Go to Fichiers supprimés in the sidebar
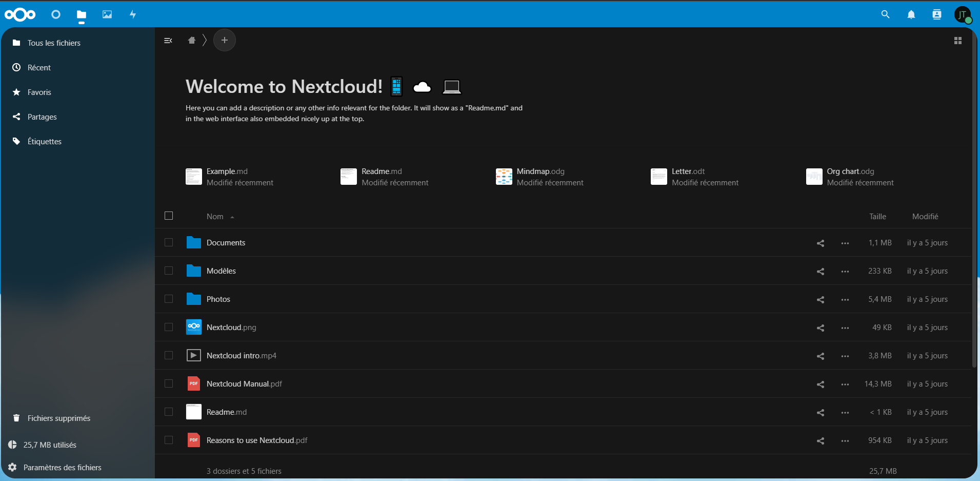 pyautogui.click(x=58, y=418)
